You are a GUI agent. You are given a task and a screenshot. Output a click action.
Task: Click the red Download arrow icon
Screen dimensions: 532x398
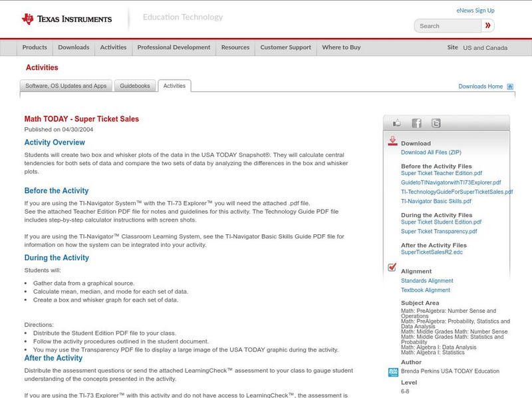pos(392,141)
